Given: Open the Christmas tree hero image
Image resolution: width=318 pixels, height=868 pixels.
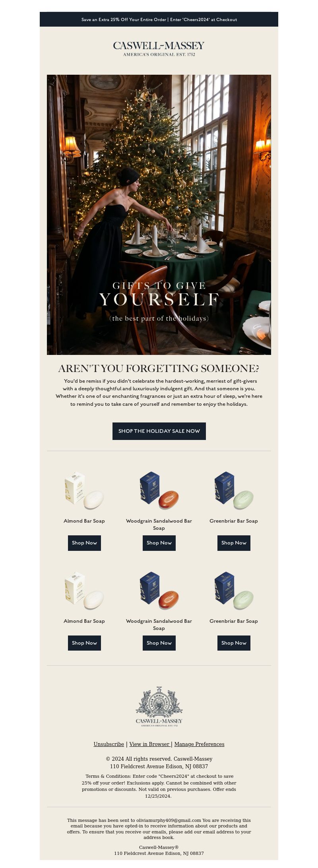Looking at the screenshot, I should pyautogui.click(x=159, y=215).
